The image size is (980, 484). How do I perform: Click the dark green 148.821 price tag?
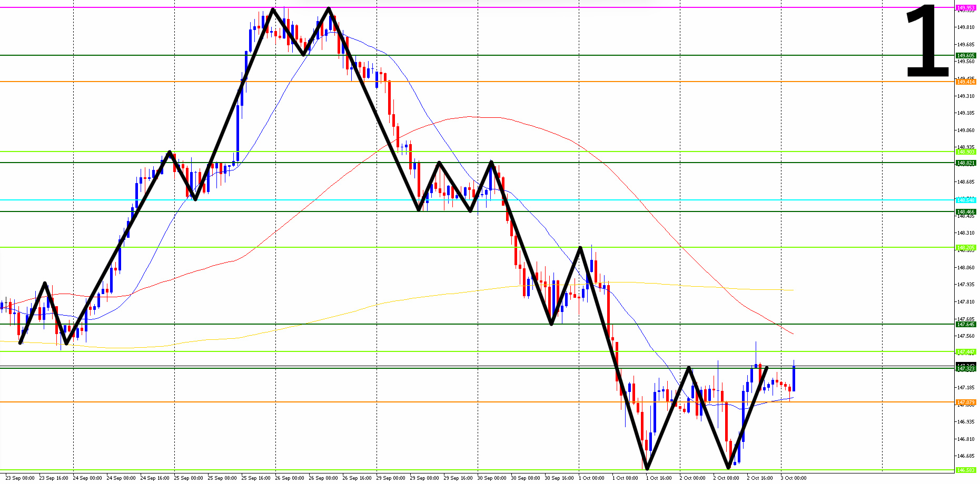pyautogui.click(x=966, y=163)
